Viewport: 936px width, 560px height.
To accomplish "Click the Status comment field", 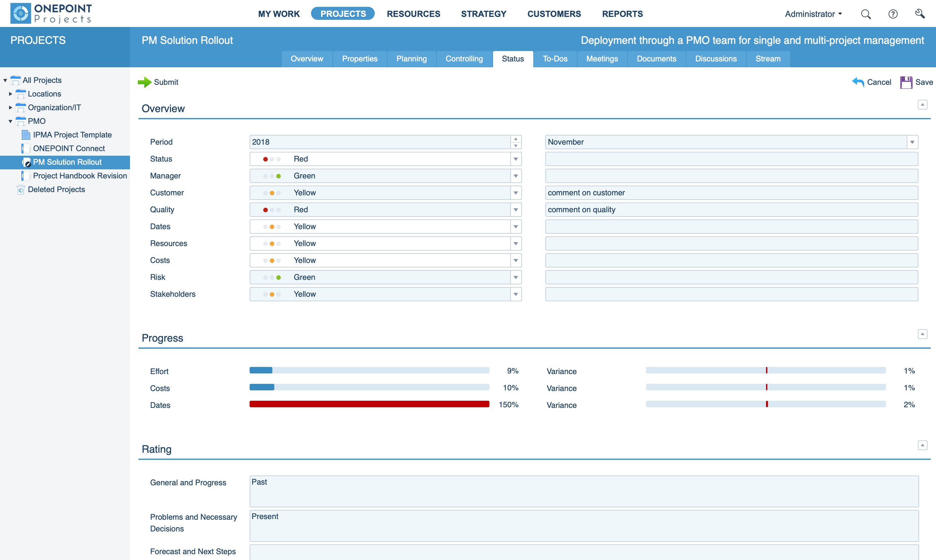I will (x=732, y=159).
